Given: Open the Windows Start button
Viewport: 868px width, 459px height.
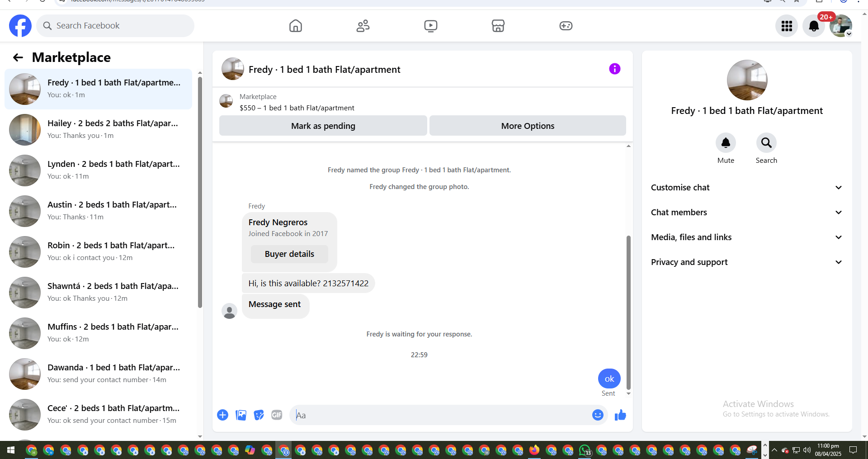Looking at the screenshot, I should coord(11,450).
